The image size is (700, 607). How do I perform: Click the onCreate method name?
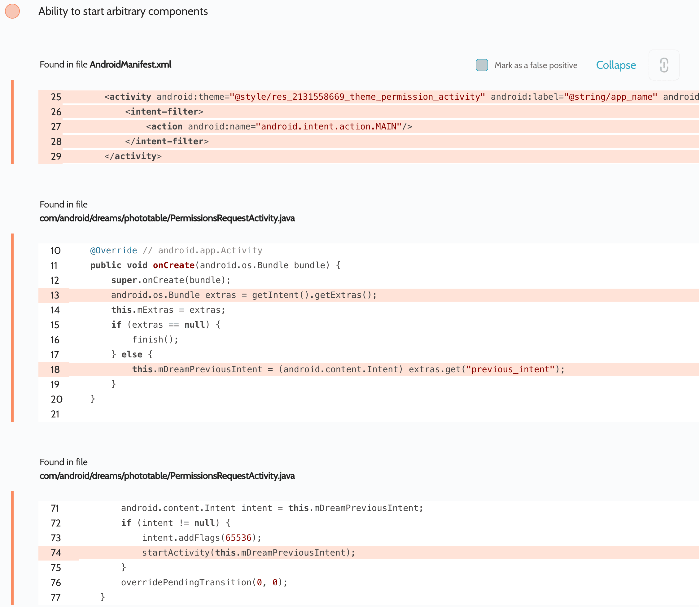pyautogui.click(x=173, y=265)
